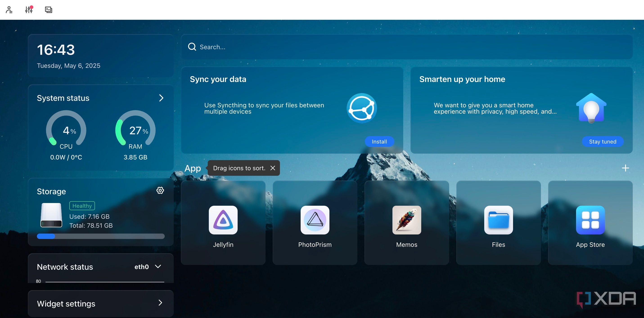Expand the System status details arrow
Screen dimensions: 644x318
tap(161, 98)
